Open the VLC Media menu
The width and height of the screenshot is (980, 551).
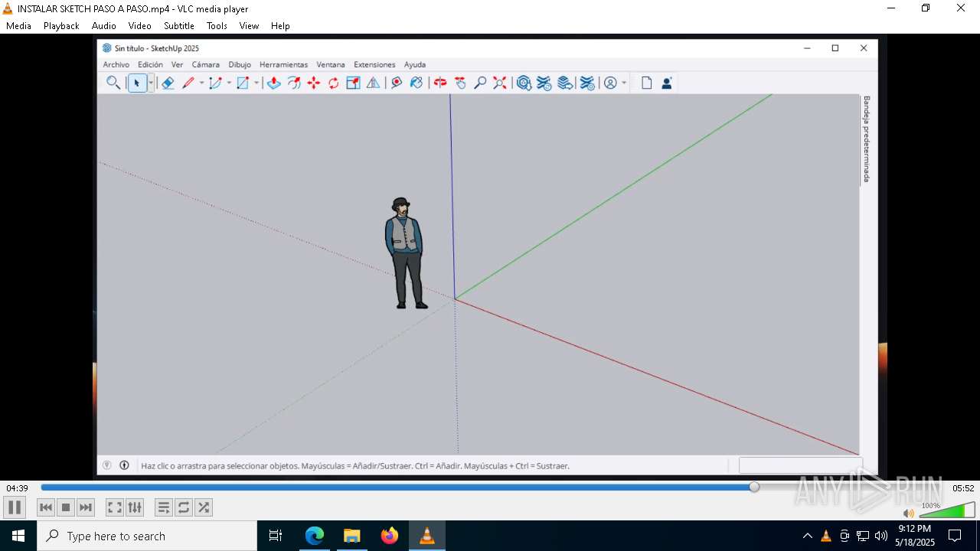click(18, 25)
